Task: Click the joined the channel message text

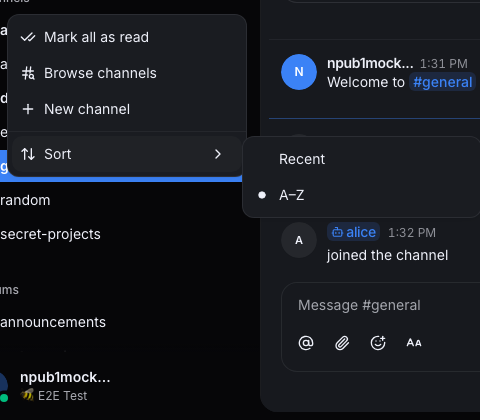Action: point(387,256)
